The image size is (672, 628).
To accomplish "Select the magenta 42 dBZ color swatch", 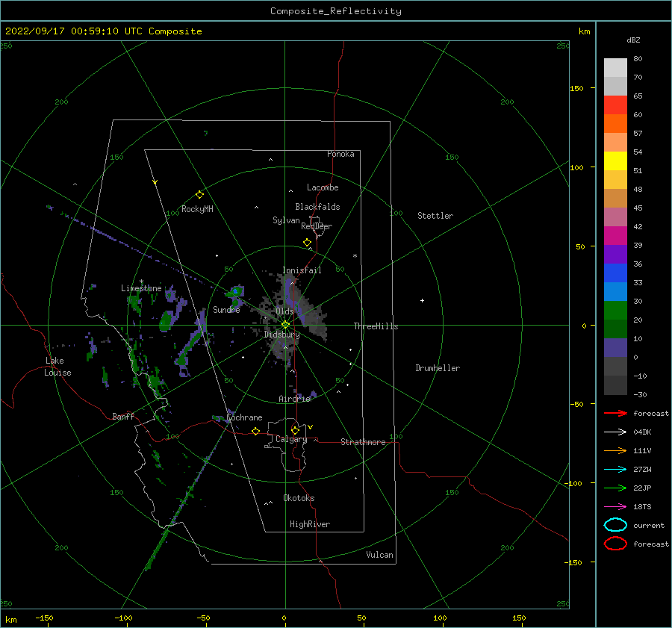I will pos(615,235).
